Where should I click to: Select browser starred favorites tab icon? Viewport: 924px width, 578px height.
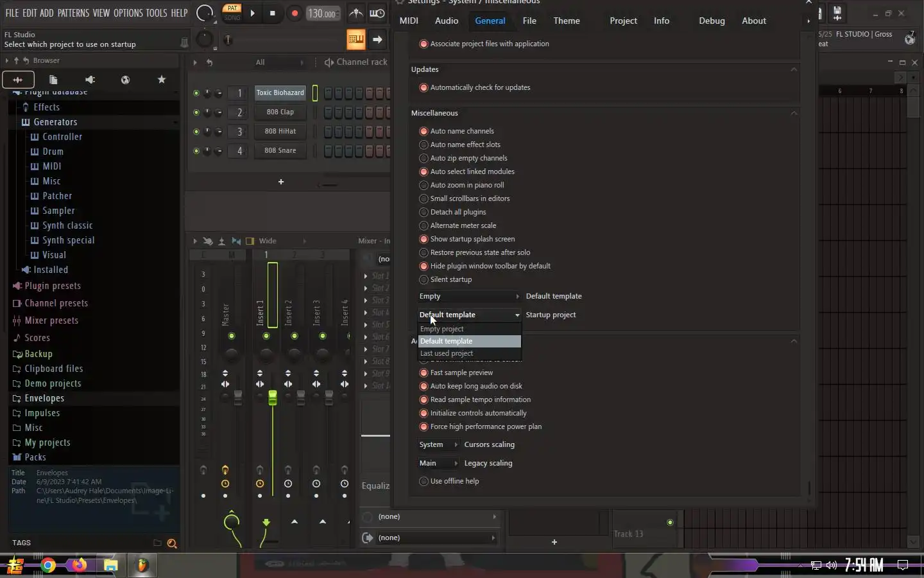click(x=162, y=80)
